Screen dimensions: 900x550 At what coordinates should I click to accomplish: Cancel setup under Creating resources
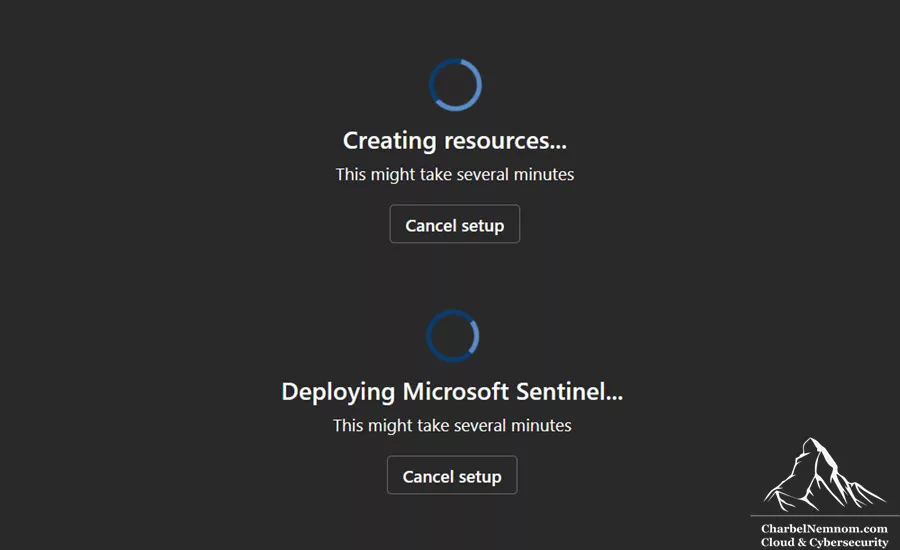click(x=455, y=224)
